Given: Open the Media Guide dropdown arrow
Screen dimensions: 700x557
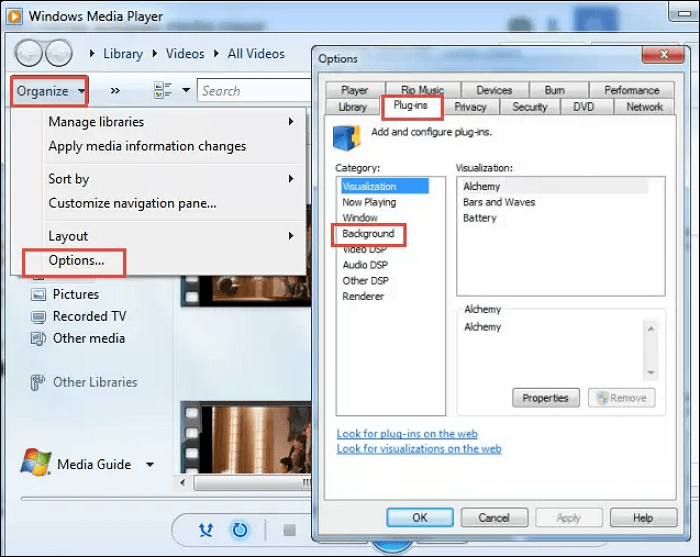Looking at the screenshot, I should coord(150,465).
